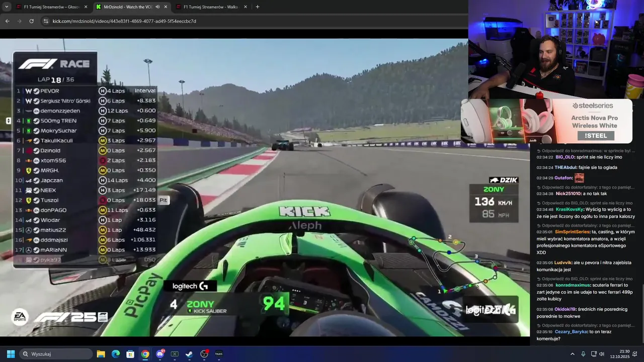Open the Xbox Game Bar taskbar app
The height and width of the screenshot is (362, 644).
(175, 354)
